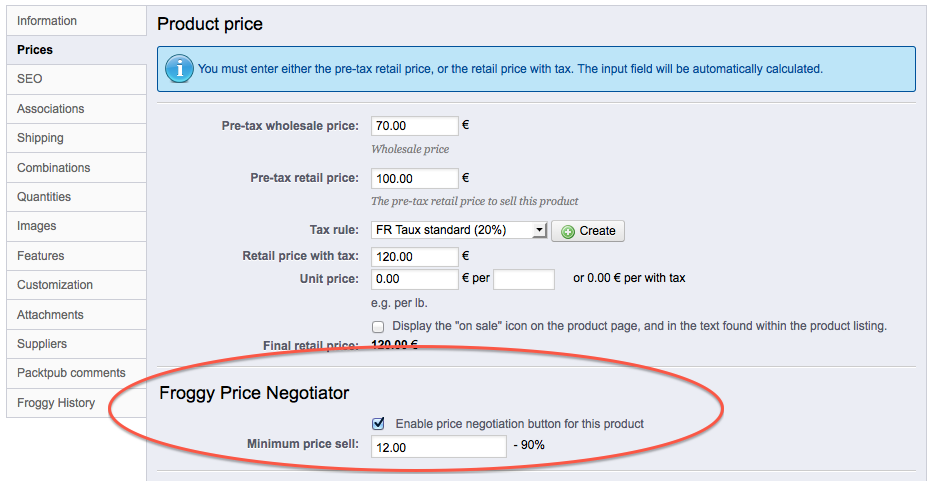The width and height of the screenshot is (936, 481).
Task: Check the Display "on sale" icon checkbox
Action: click(x=378, y=326)
